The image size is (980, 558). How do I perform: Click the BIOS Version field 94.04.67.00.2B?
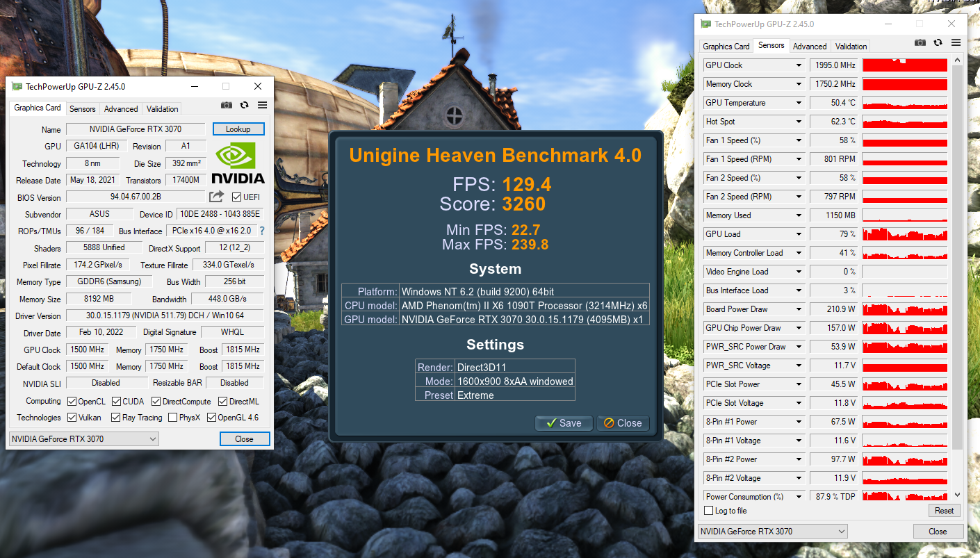pos(136,197)
